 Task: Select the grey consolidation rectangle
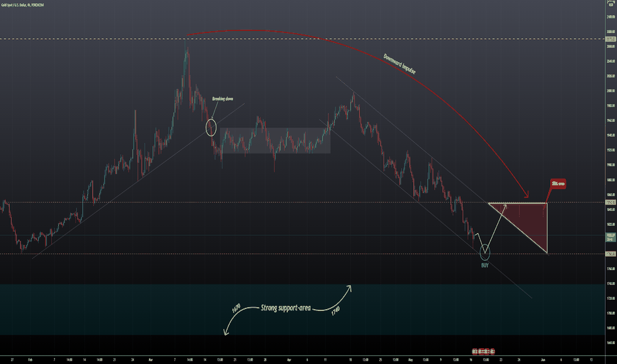click(275, 140)
